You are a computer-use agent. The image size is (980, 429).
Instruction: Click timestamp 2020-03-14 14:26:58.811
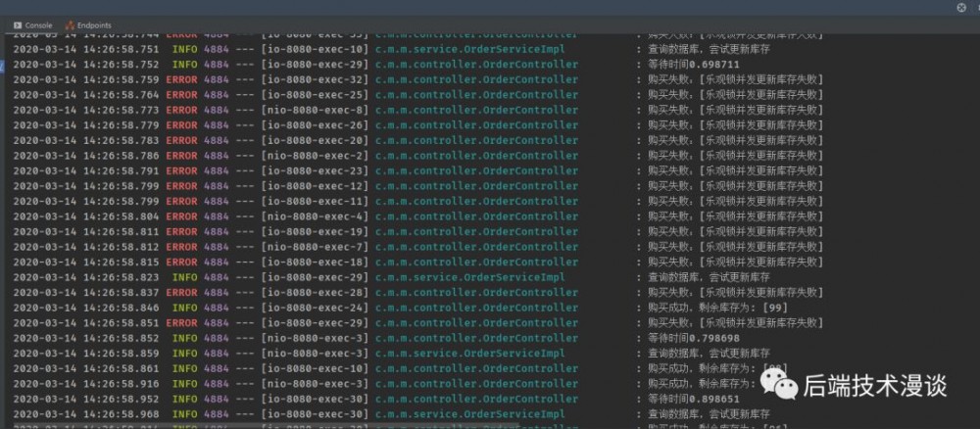click(86, 232)
